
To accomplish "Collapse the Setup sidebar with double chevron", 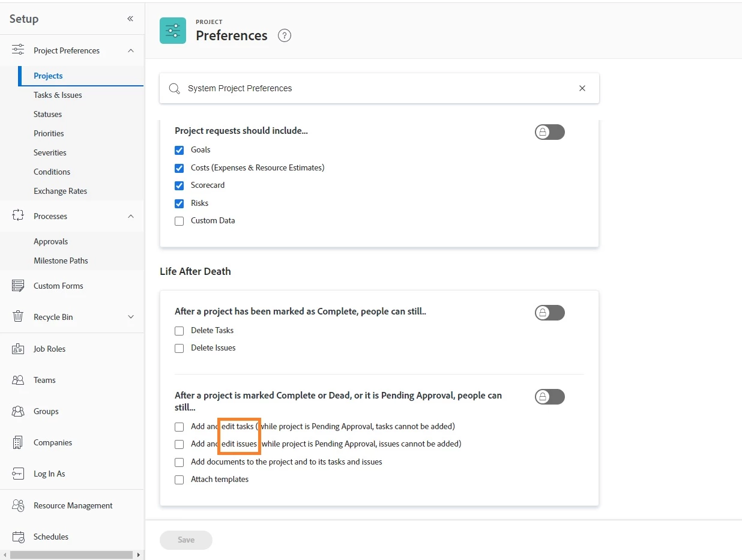I will tap(130, 19).
